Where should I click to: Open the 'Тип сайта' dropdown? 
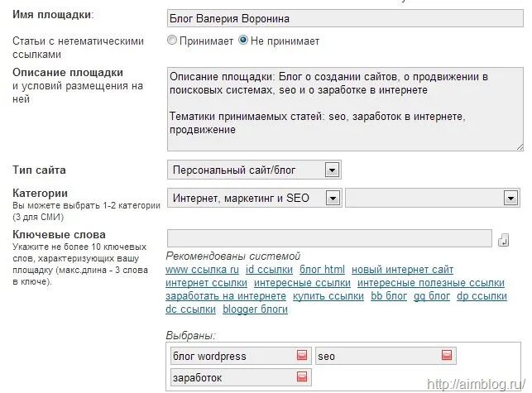[x=254, y=170]
